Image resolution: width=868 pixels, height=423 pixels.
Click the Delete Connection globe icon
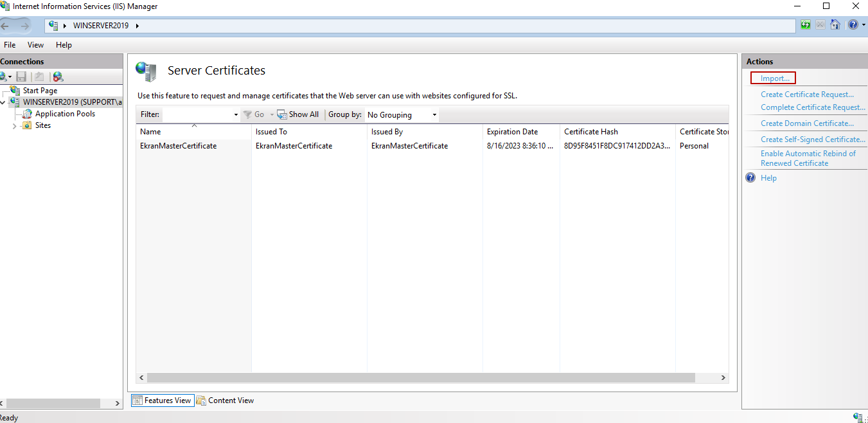click(57, 76)
